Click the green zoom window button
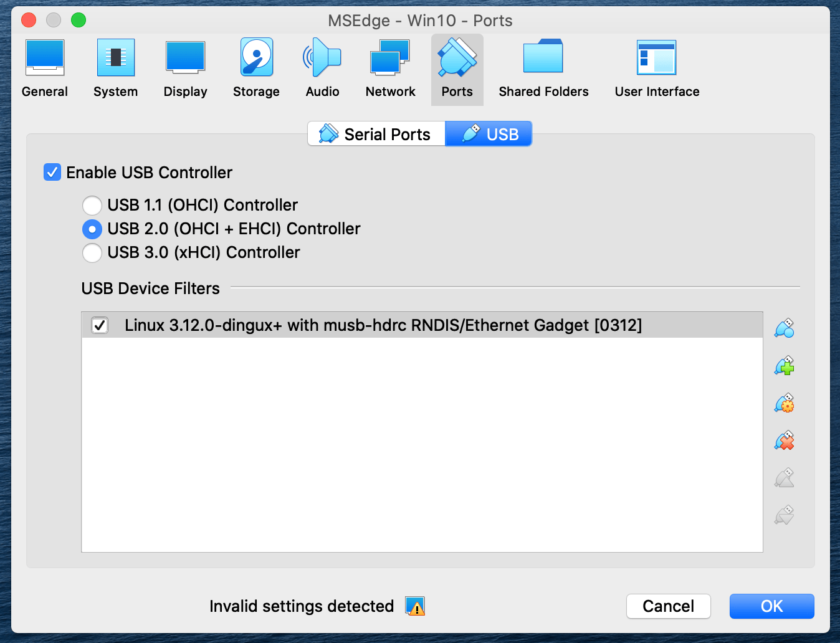 tap(79, 20)
